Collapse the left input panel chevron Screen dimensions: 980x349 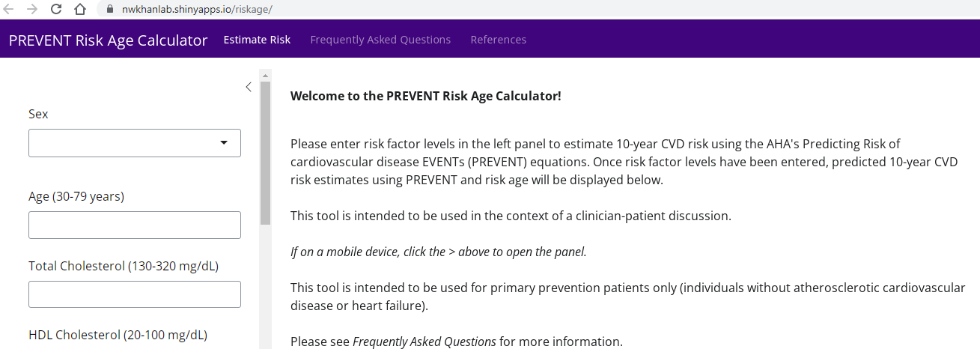click(x=249, y=87)
